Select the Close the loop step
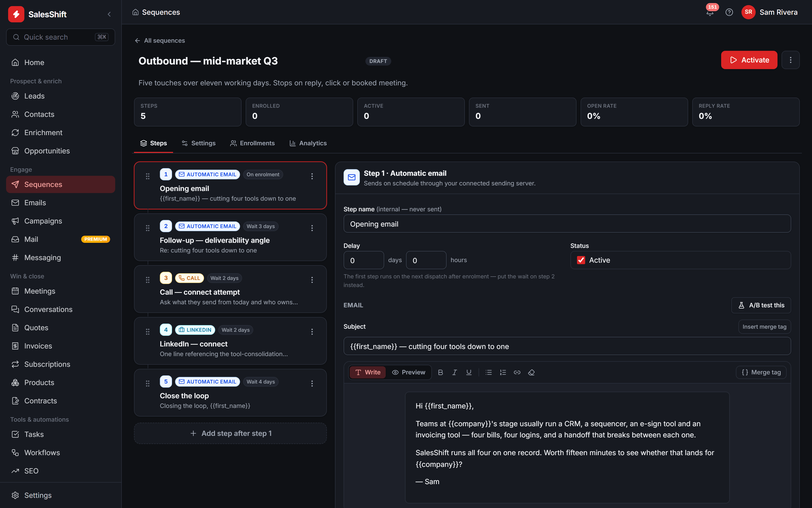Viewport: 812px width, 508px height. tap(230, 393)
